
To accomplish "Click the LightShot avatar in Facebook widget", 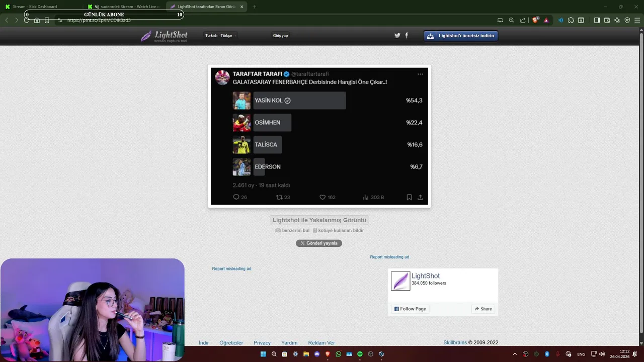I will pos(400,281).
